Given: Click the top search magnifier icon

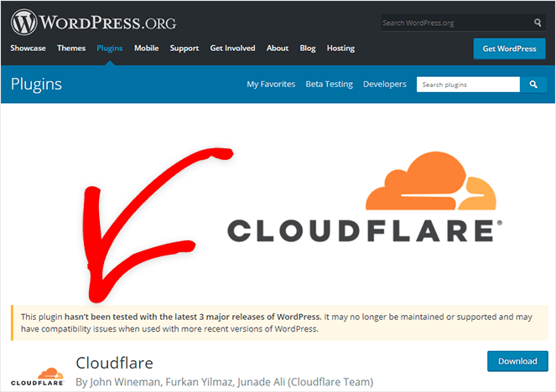Looking at the screenshot, I should pos(538,23).
